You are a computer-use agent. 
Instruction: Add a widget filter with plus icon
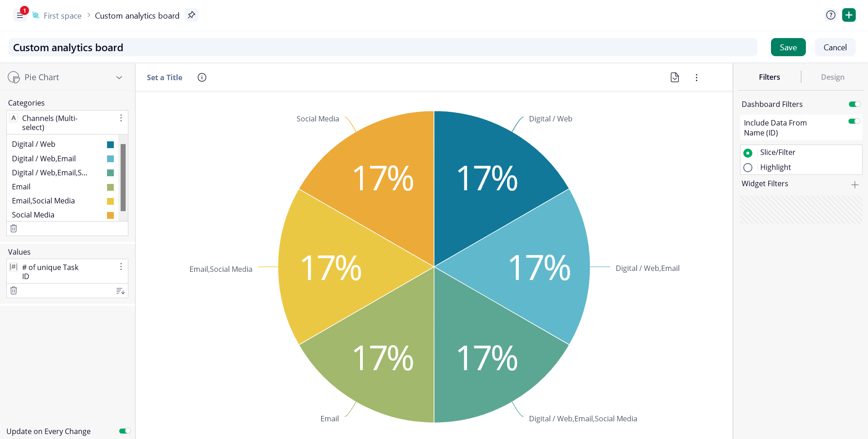pyautogui.click(x=854, y=184)
